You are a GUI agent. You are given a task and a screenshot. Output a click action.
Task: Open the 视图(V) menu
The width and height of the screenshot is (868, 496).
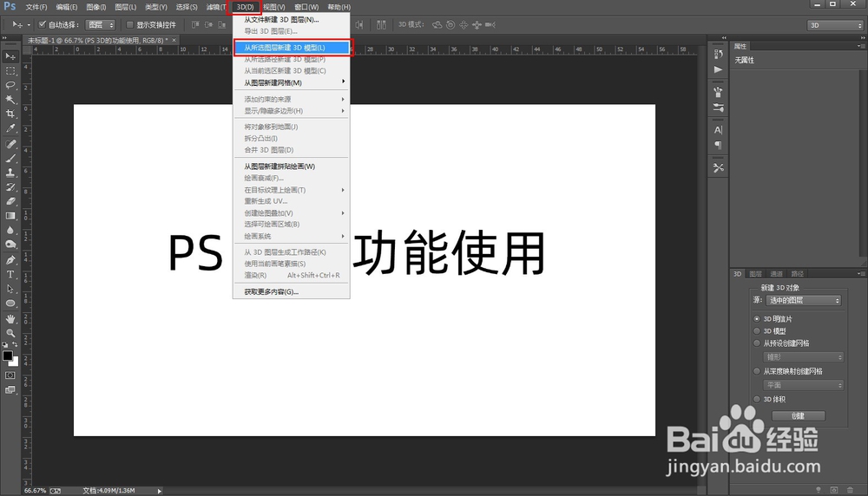point(274,7)
